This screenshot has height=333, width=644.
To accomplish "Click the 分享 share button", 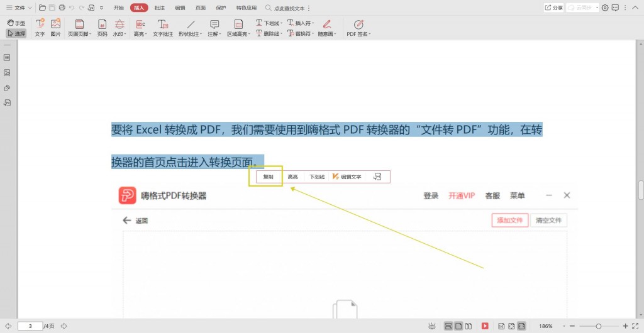I will pyautogui.click(x=553, y=8).
